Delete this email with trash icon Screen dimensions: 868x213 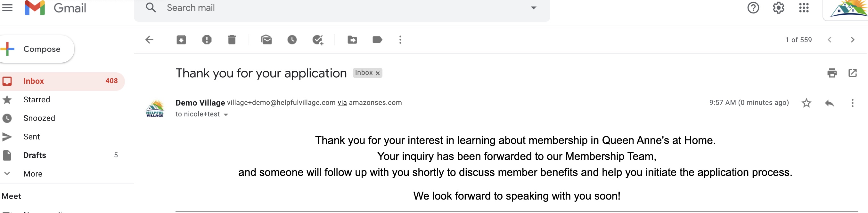pyautogui.click(x=232, y=40)
